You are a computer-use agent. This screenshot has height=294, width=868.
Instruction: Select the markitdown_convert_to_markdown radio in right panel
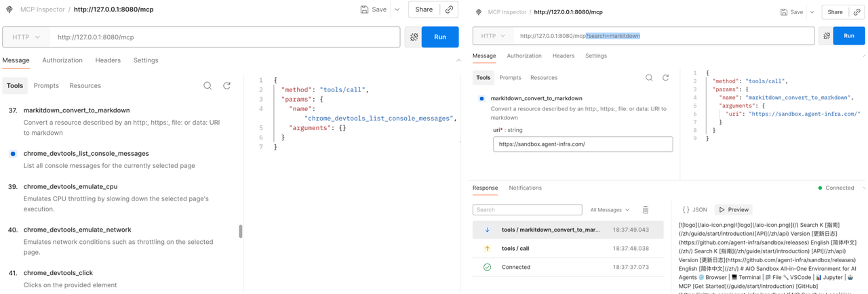[481, 99]
